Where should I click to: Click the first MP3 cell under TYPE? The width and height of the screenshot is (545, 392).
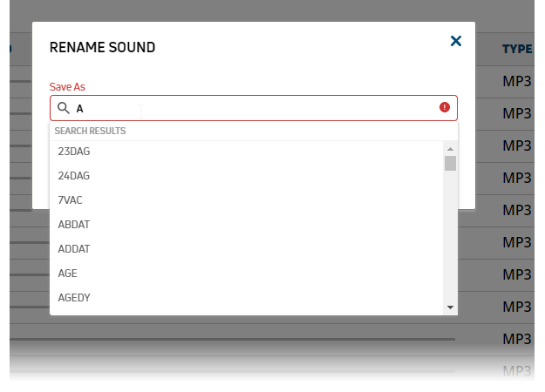pos(516,82)
